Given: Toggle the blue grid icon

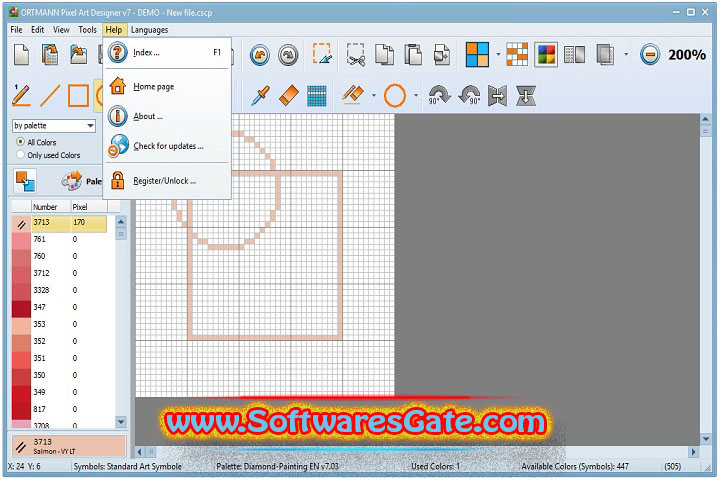Looking at the screenshot, I should pos(317,96).
